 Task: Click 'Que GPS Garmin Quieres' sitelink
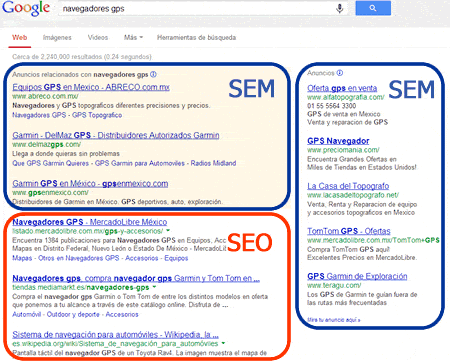point(51,163)
